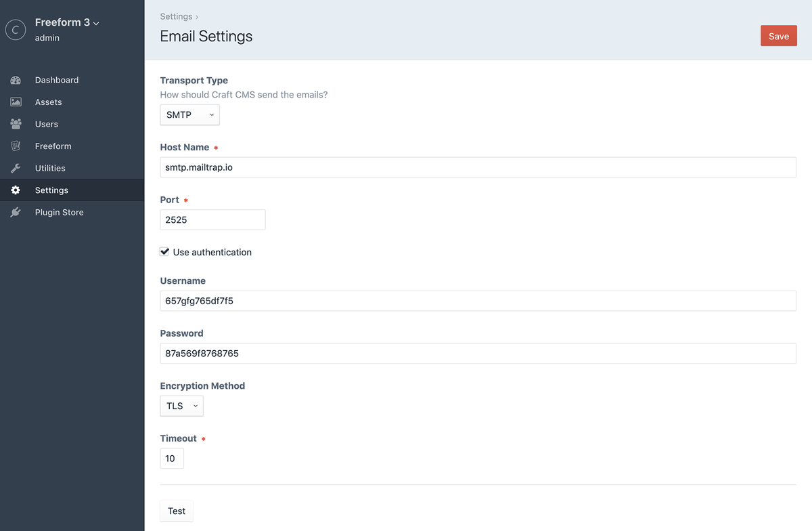This screenshot has height=531, width=812.
Task: Focus the Password field
Action: click(x=478, y=353)
